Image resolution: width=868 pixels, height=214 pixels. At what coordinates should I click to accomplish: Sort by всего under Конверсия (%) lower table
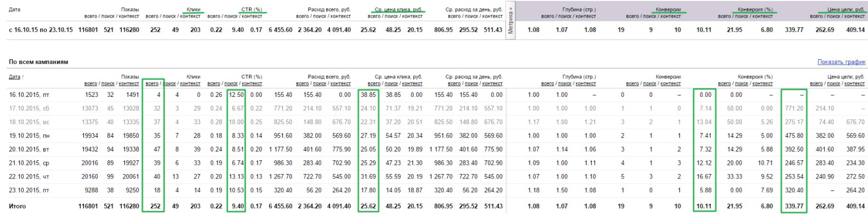[724, 84]
